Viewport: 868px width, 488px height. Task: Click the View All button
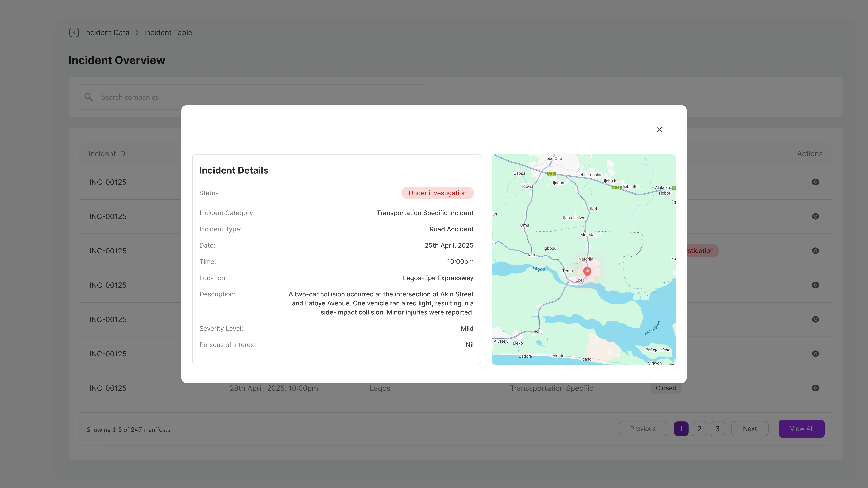802,429
